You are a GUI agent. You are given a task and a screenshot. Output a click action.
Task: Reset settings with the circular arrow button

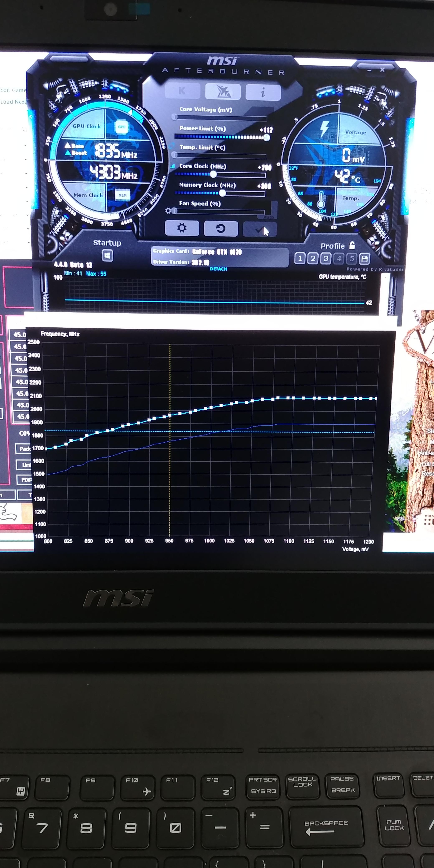point(221,229)
